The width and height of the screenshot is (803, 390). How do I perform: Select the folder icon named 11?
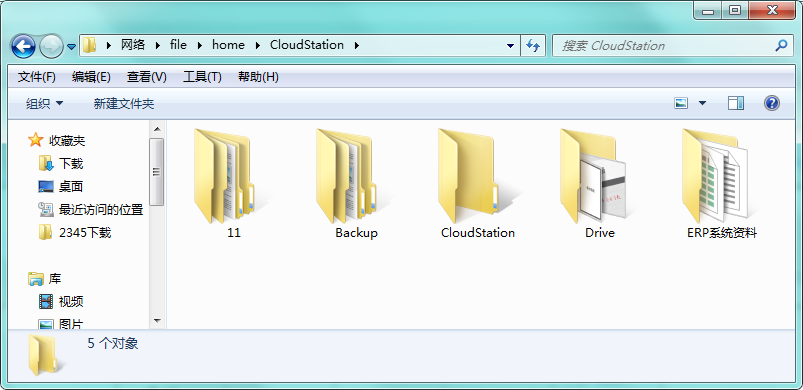coord(226,176)
